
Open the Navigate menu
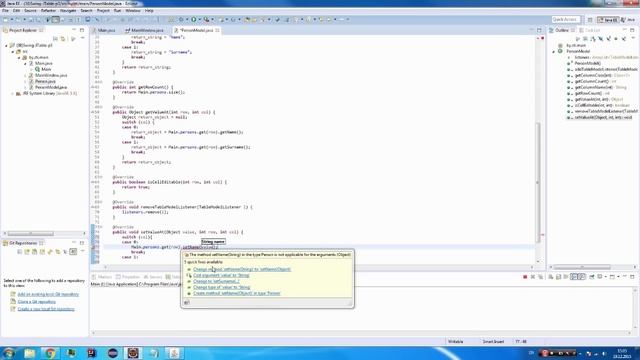click(68, 11)
